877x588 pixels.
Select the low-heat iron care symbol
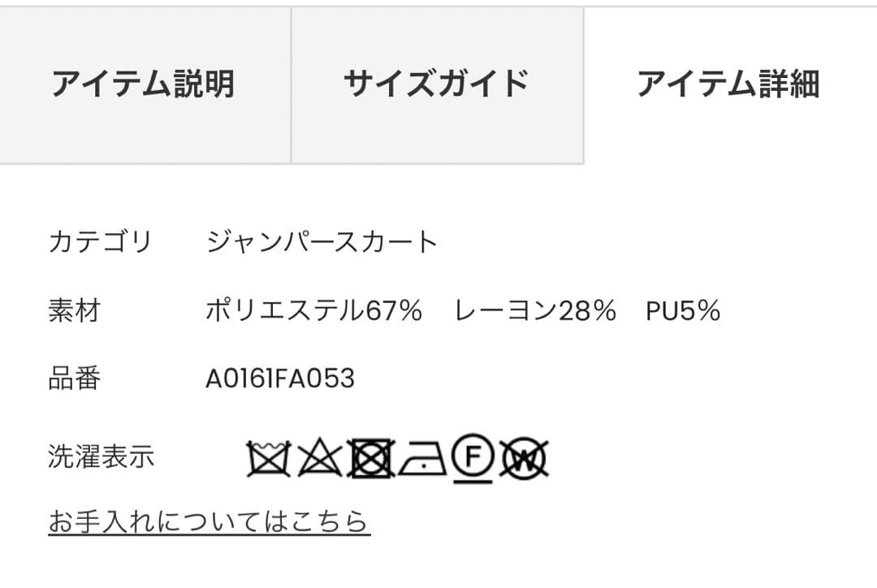pyautogui.click(x=422, y=459)
